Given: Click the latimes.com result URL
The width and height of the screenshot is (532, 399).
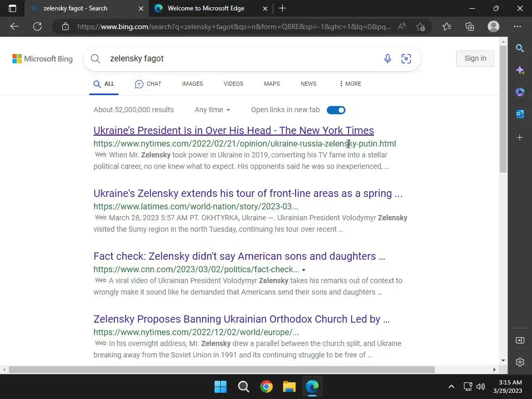Looking at the screenshot, I should (196, 207).
